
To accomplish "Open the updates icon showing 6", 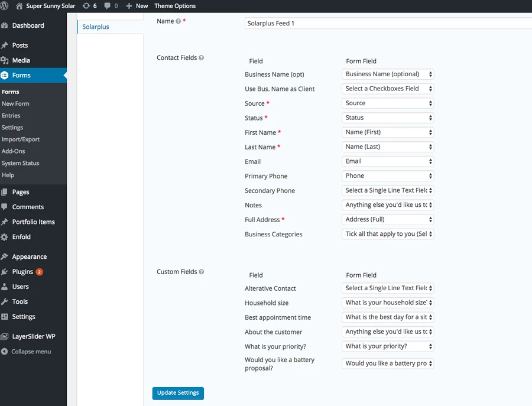I will 90,6.
